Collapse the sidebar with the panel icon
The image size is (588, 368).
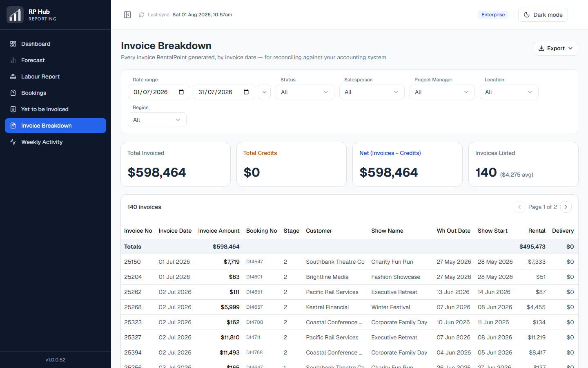[x=127, y=15]
